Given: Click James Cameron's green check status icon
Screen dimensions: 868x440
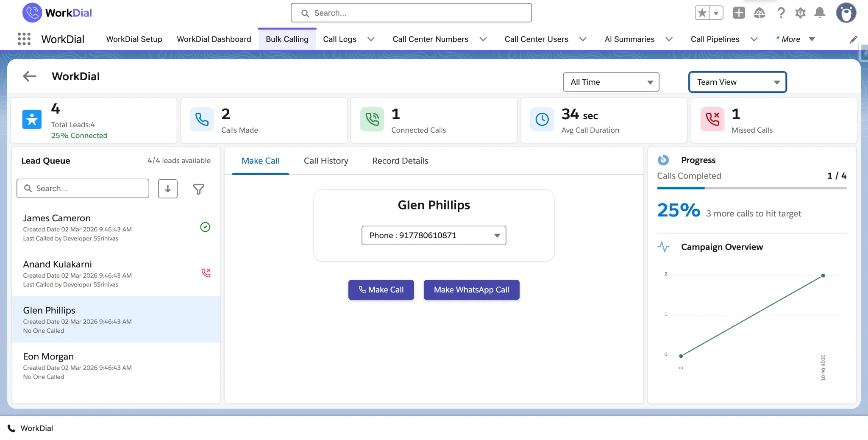Looking at the screenshot, I should pyautogui.click(x=205, y=227).
